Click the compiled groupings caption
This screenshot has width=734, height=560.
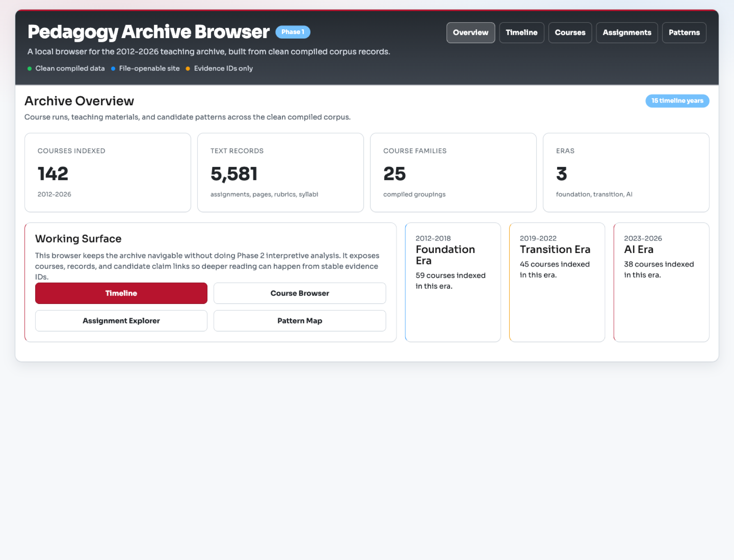(414, 194)
